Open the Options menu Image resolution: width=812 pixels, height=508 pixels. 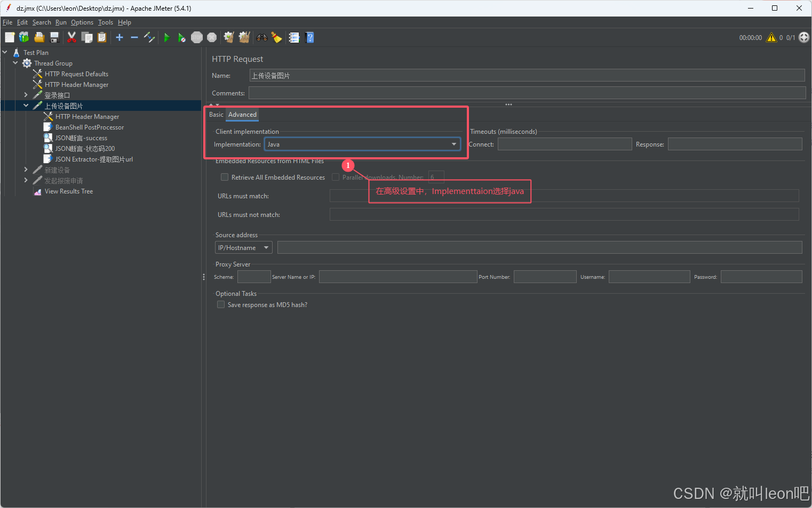coord(82,22)
